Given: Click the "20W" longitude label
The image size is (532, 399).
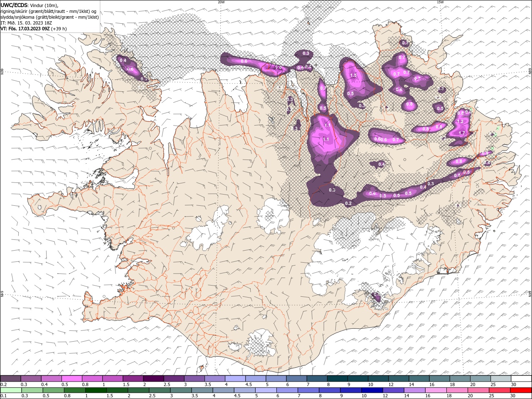Looking at the screenshot, I should click(221, 2).
